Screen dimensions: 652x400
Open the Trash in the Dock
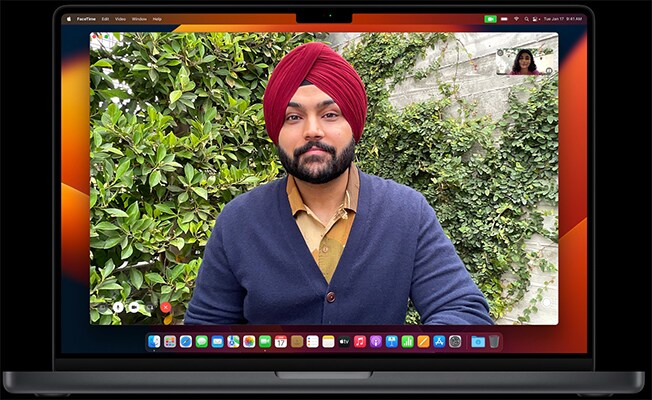point(494,341)
